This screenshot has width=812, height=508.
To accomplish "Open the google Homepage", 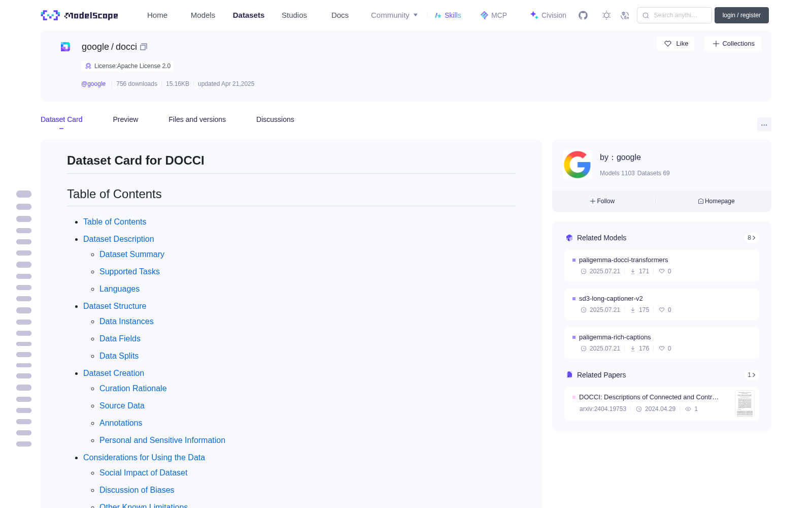I will click(x=716, y=201).
